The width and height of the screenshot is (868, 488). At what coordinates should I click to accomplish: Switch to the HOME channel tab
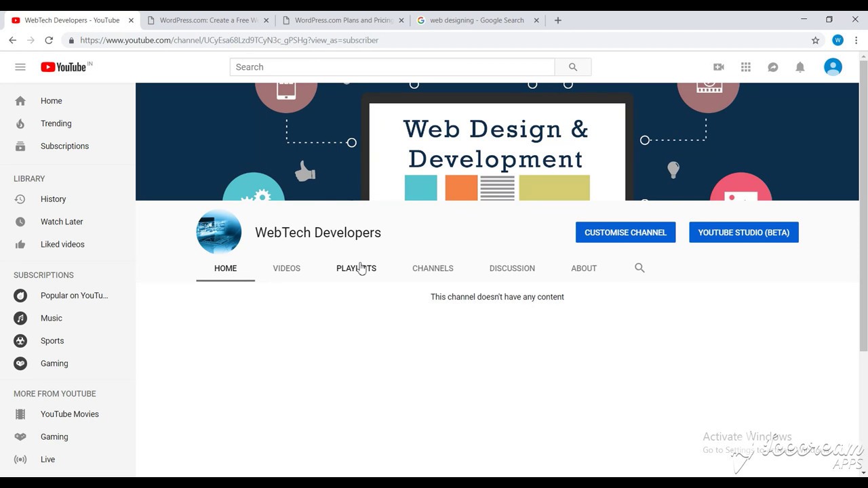pyautogui.click(x=225, y=268)
